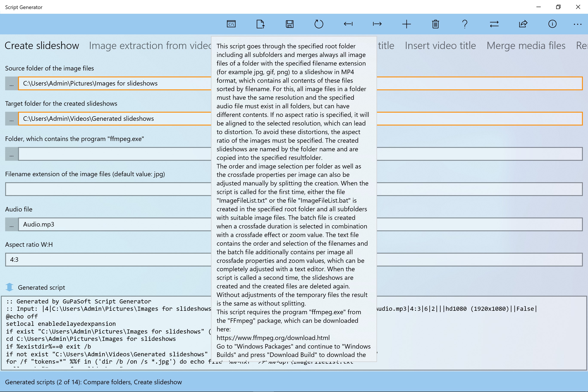
Task: Click the question mark help icon
Action: (x=465, y=24)
